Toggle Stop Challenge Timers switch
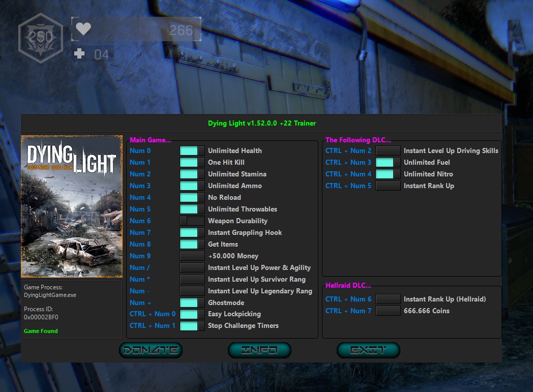Viewport: 533px width, 392px height. point(192,326)
